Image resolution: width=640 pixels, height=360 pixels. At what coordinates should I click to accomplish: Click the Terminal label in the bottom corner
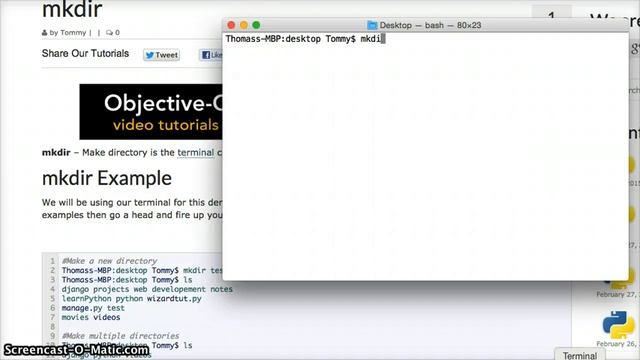tap(580, 356)
